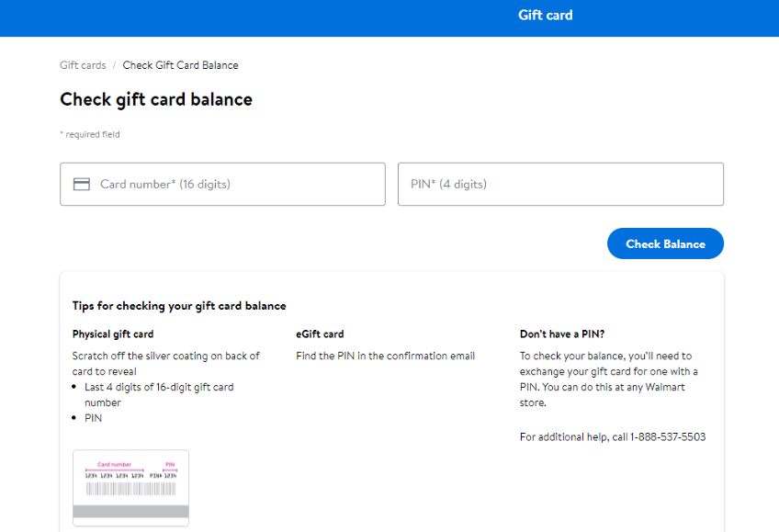Click 'Tips for checking your gift card balance'
The width and height of the screenshot is (779, 532).
click(x=179, y=306)
